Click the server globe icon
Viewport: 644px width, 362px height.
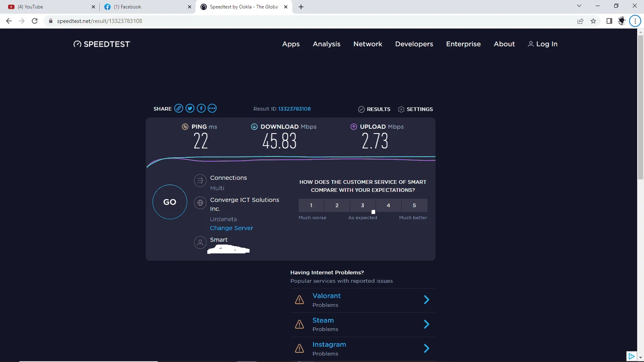200,203
